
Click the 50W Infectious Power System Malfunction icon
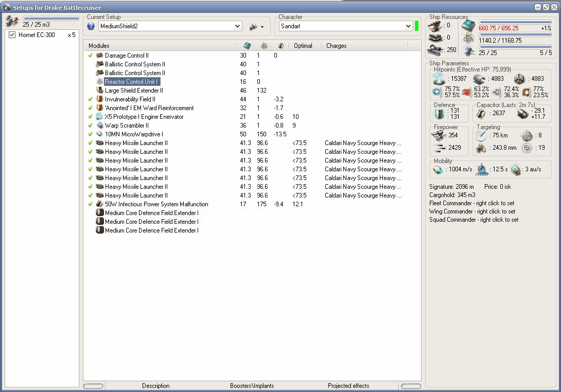100,204
